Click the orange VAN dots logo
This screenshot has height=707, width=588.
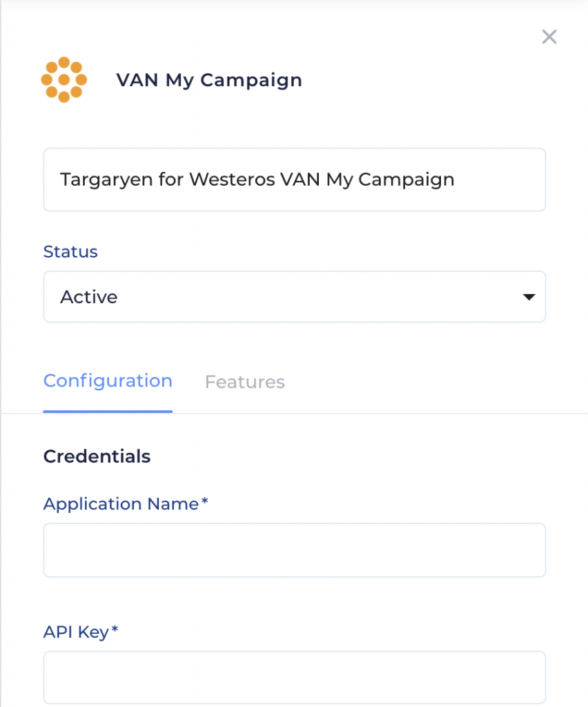[x=64, y=80]
